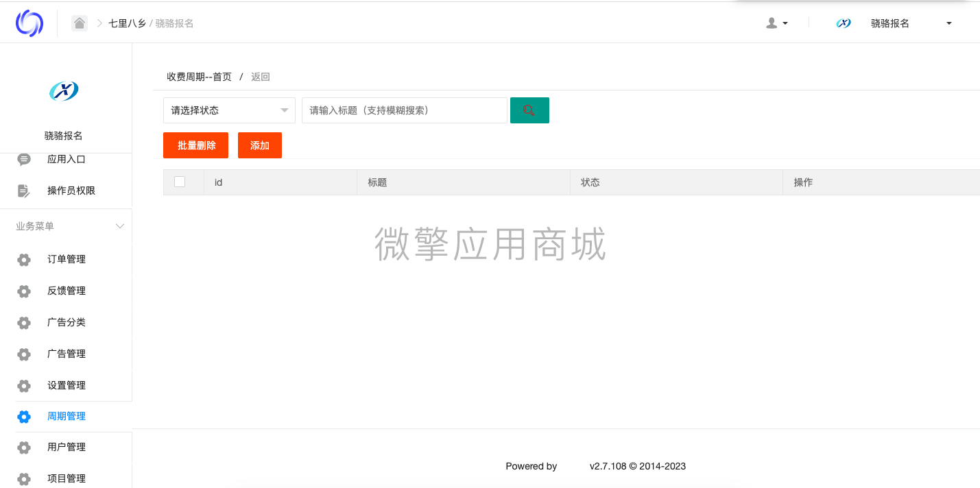Click the small 骁骆报名 logo in the header
The height and width of the screenshot is (488, 980).
[x=844, y=23]
